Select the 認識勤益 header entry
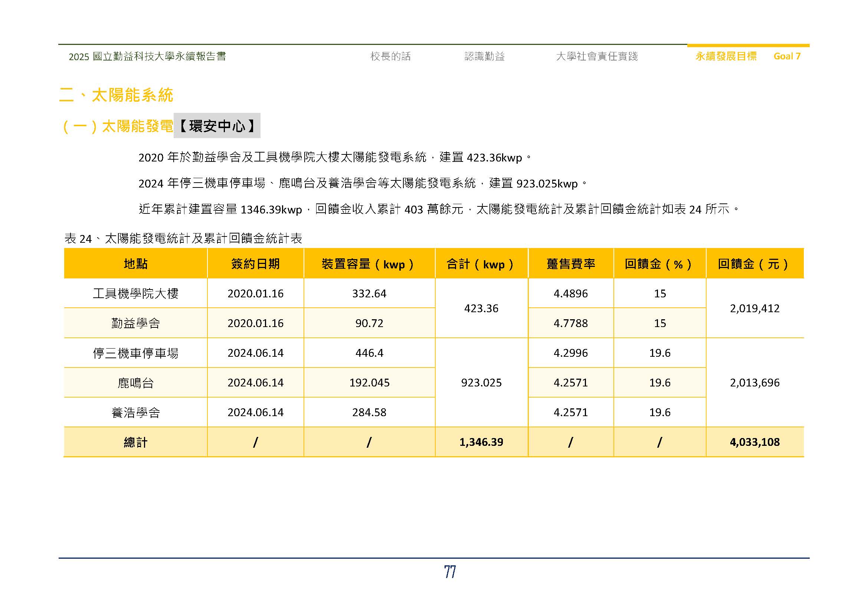 coord(485,57)
